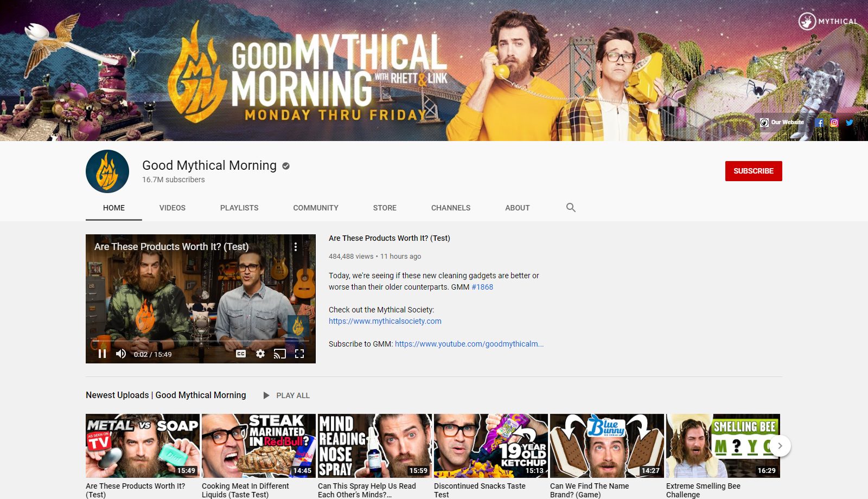The height and width of the screenshot is (499, 868).
Task: Enter fullscreen mode on the player
Action: (299, 354)
